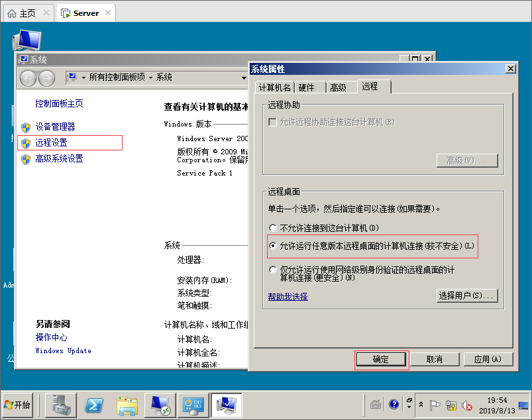Screen dimensions: 532x420
Task: Open 设备管理器 in the left pane
Action: [55, 127]
